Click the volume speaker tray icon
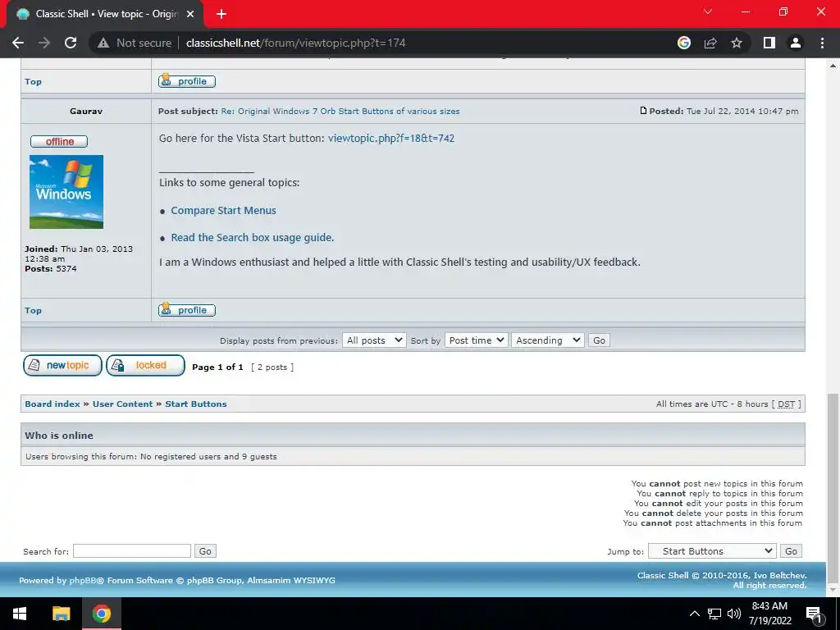This screenshot has width=840, height=630. click(x=733, y=614)
